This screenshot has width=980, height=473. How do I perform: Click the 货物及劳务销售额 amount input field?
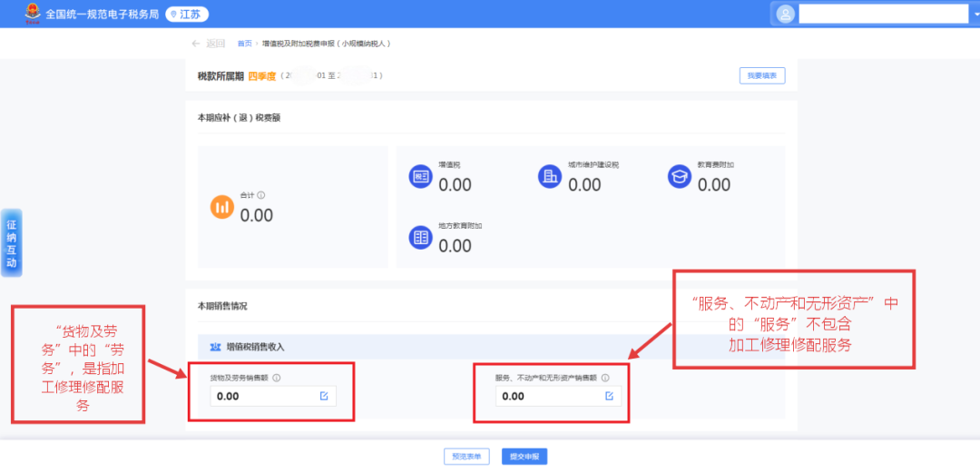tap(263, 396)
